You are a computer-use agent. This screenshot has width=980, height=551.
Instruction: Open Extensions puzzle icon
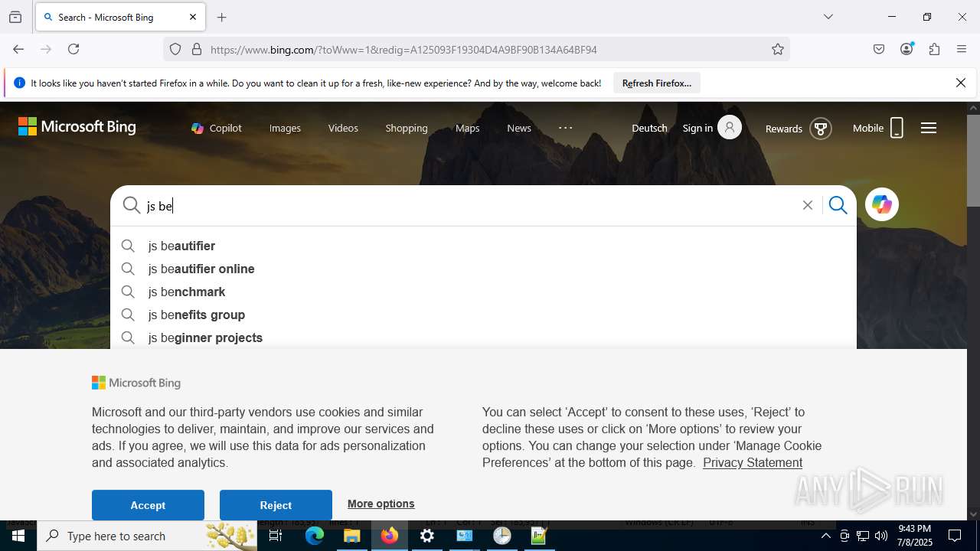[934, 49]
